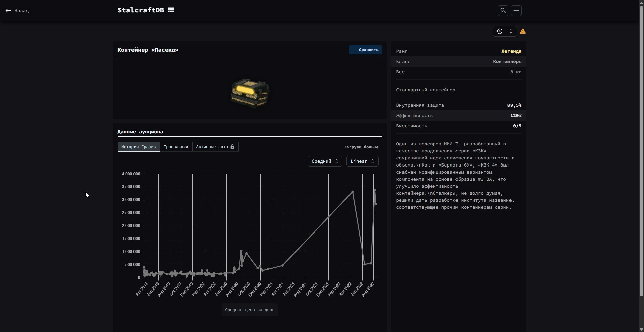
Task: Click the StalcraftDB logo text
Action: click(141, 10)
